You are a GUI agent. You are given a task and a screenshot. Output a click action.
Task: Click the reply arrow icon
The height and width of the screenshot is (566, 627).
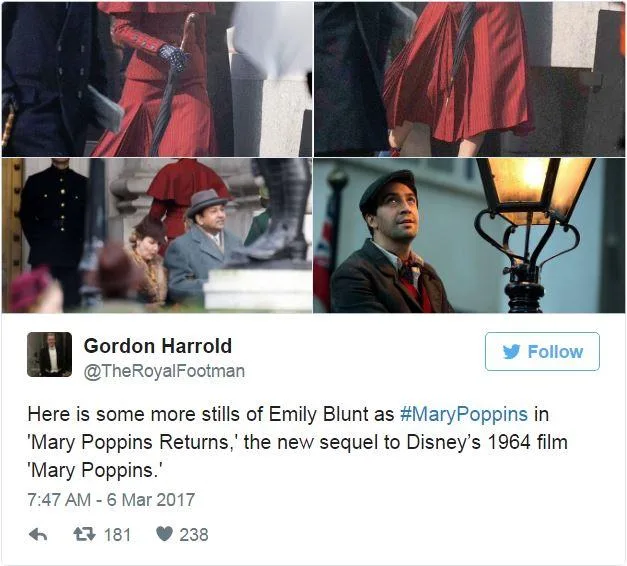(x=38, y=534)
